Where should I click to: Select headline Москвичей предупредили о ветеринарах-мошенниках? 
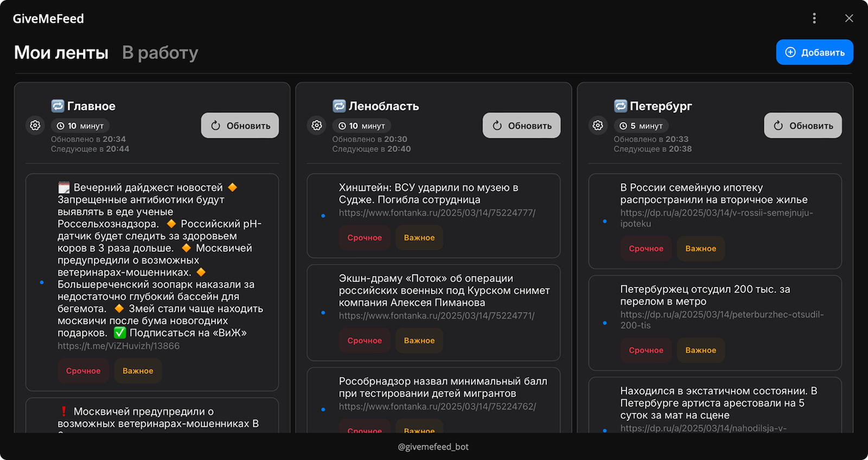pyautogui.click(x=158, y=418)
